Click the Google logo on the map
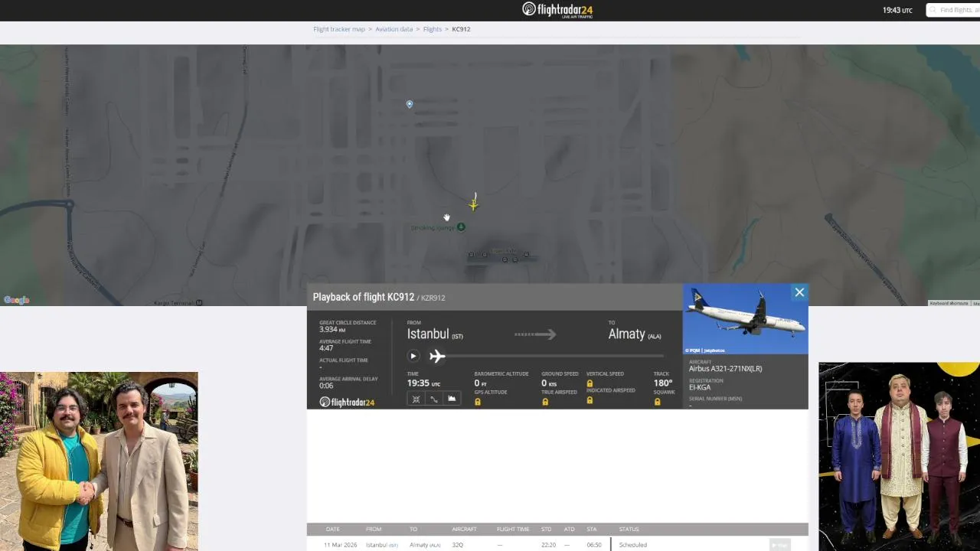This screenshot has width=980, height=551. 16,300
